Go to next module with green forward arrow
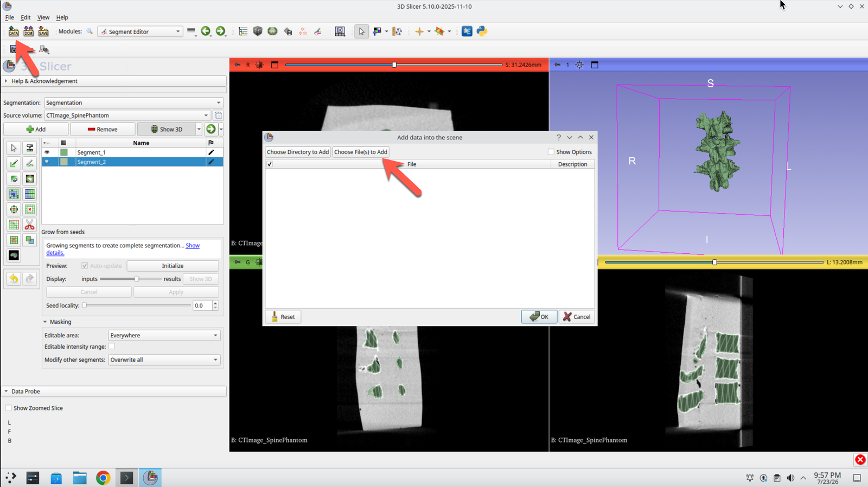Screen dimensions: 868x487 [x=220, y=31]
